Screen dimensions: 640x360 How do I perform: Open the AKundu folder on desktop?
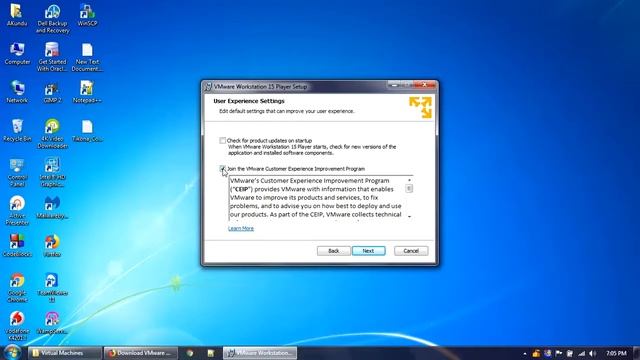(x=17, y=15)
